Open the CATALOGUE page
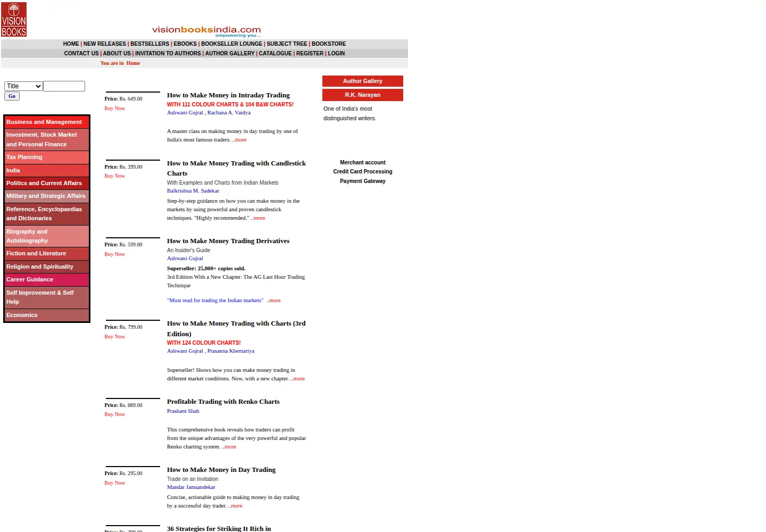The width and height of the screenshot is (766, 532). click(x=276, y=54)
